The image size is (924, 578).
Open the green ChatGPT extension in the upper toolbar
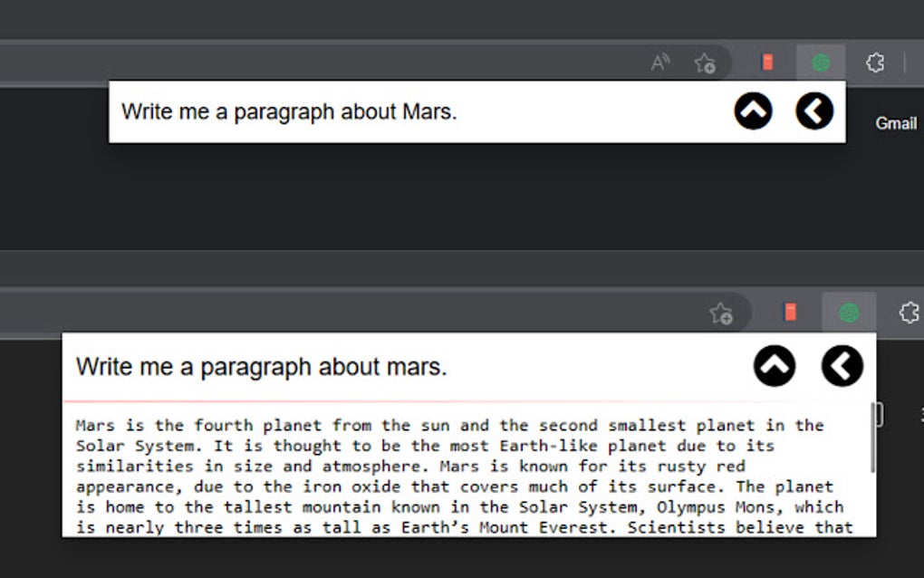pos(821,63)
